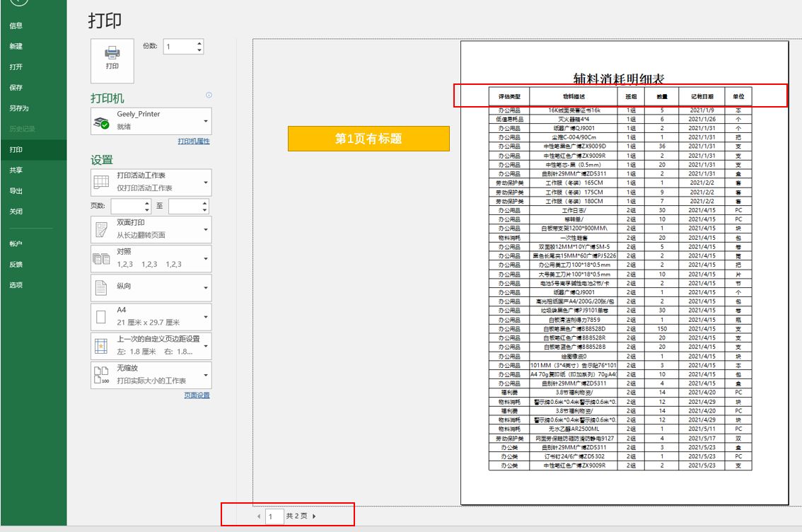
Task: Increase the number of copies
Action: click(x=199, y=43)
